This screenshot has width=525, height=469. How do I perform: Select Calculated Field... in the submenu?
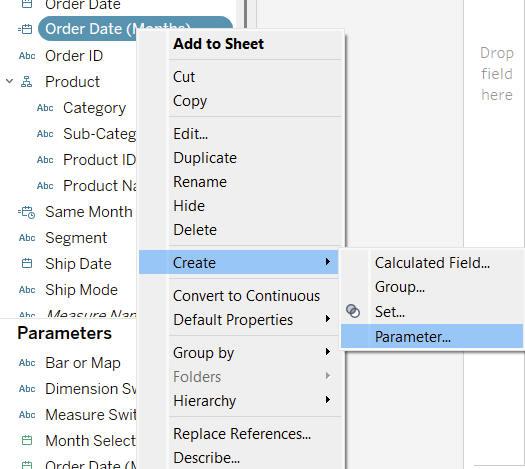(x=432, y=263)
